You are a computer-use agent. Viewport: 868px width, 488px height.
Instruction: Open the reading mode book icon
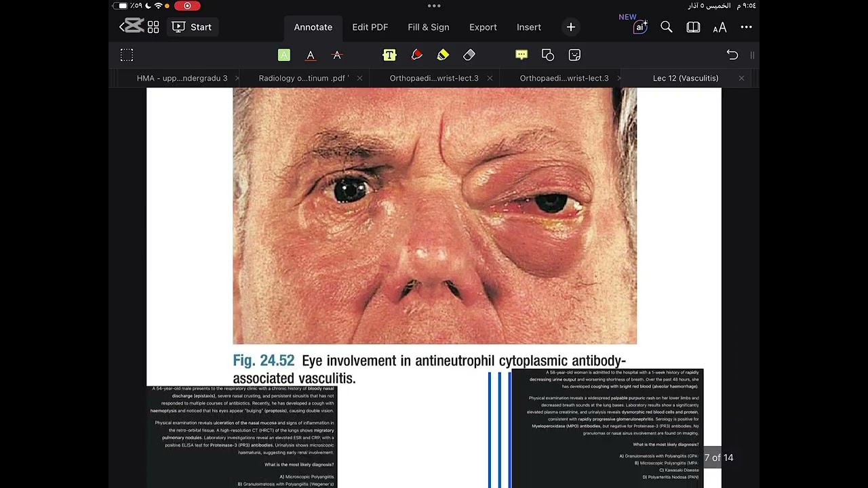click(x=693, y=27)
